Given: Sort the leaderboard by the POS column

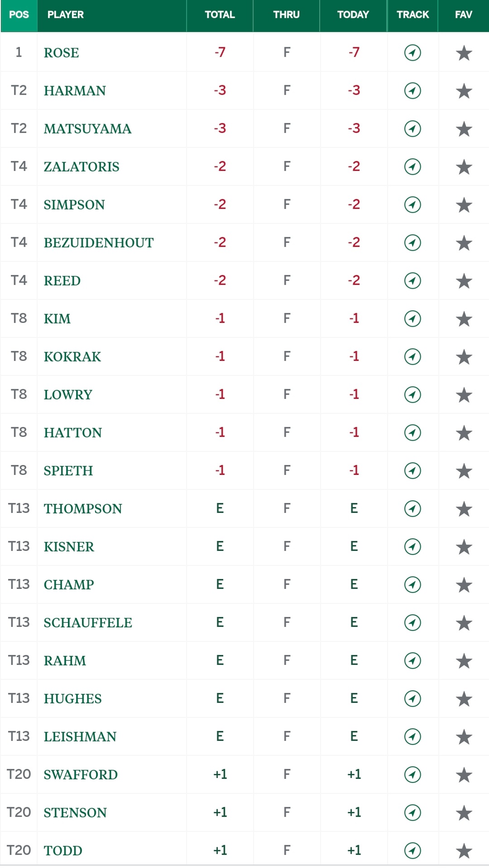Looking at the screenshot, I should (x=19, y=15).
